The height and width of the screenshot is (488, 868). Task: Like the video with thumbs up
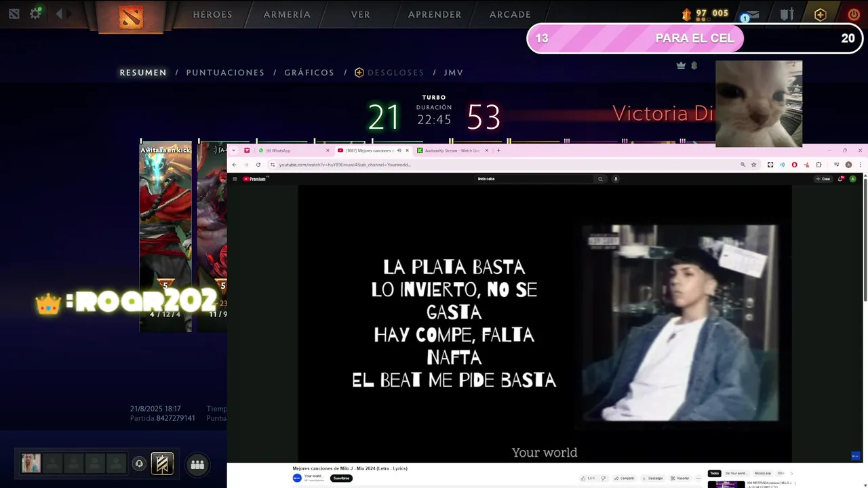(589, 479)
